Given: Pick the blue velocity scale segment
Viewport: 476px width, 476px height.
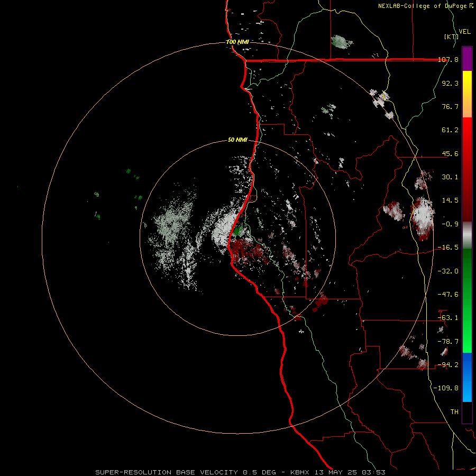Looking at the screenshot, I should 467,377.
